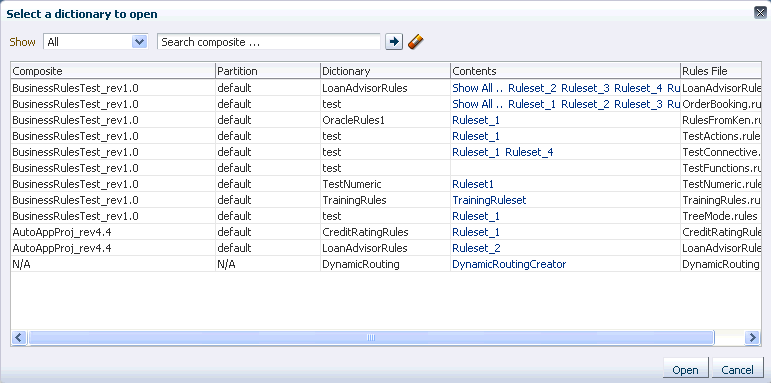Viewport: 771px width, 383px height.
Task: Click the eraser clear-search icon
Action: click(415, 42)
